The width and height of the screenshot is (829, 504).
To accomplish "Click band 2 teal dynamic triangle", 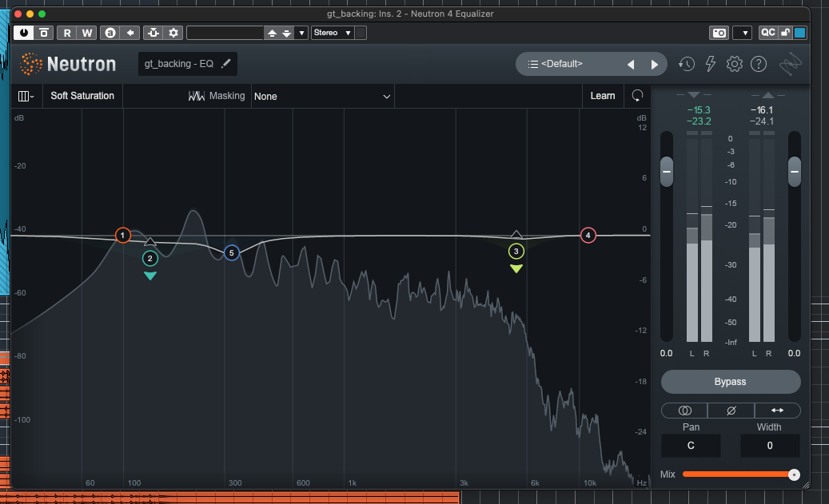I will coord(150,276).
